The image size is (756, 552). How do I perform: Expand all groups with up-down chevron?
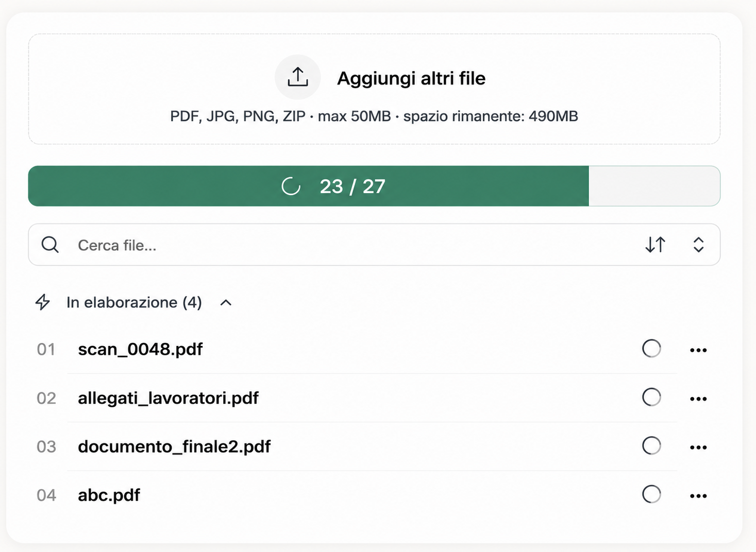click(698, 245)
